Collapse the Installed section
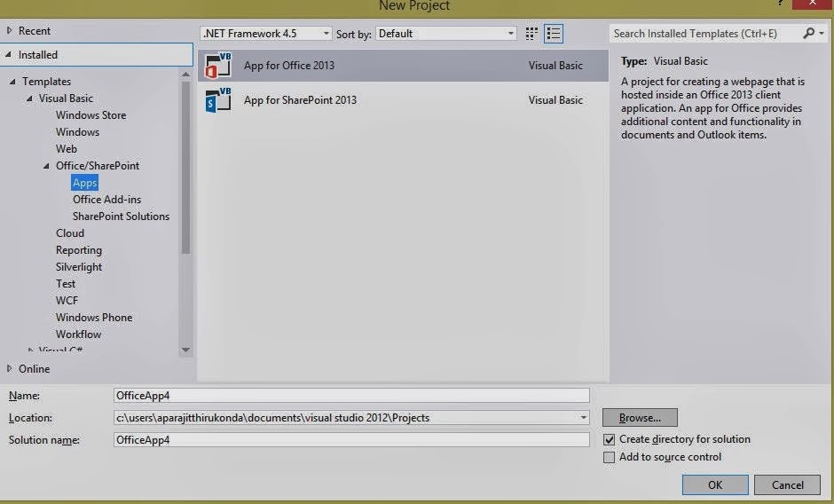 (9, 54)
